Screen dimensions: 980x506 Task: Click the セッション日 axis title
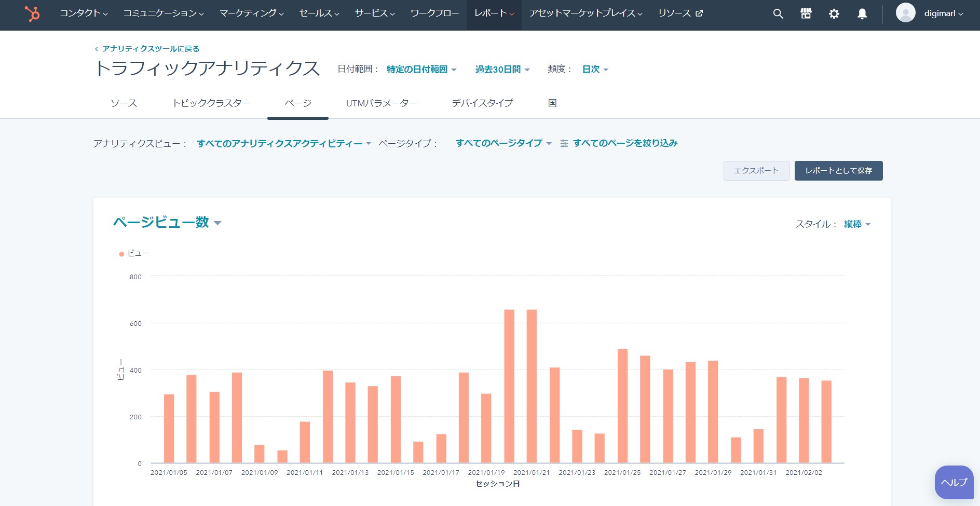tap(497, 484)
